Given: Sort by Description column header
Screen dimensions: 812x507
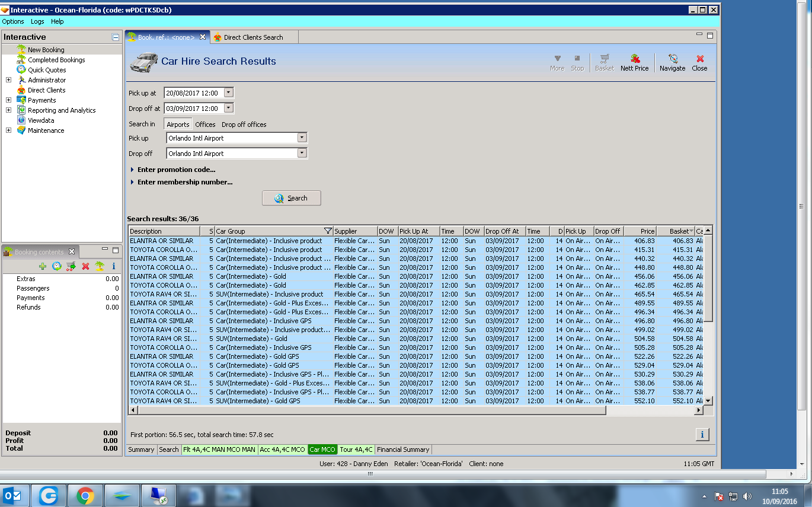Looking at the screenshot, I should tap(164, 231).
